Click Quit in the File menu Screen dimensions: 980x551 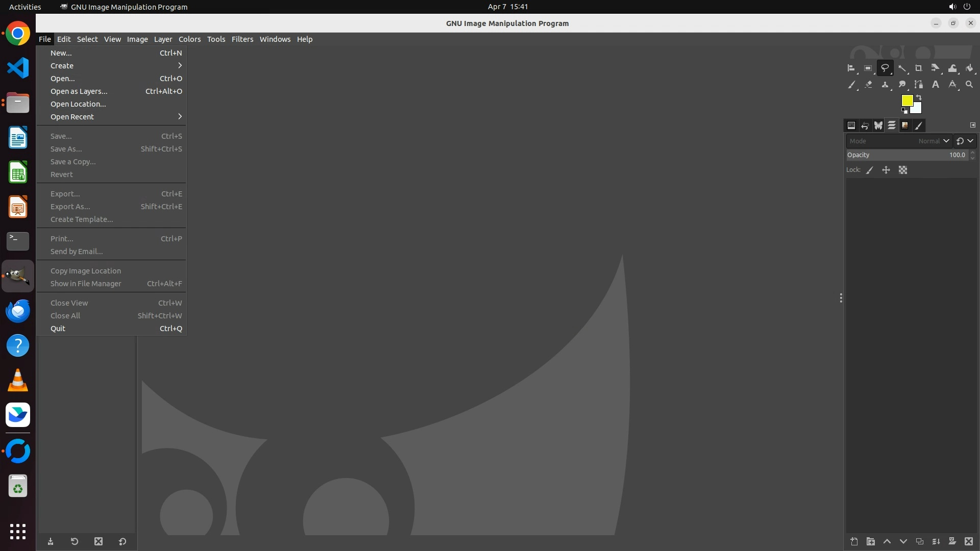(x=58, y=329)
